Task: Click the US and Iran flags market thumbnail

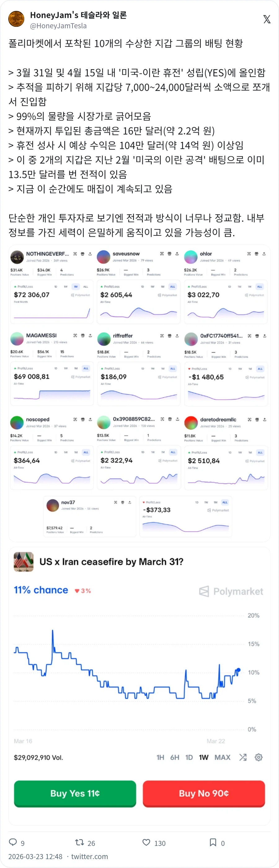Action: coord(24,562)
